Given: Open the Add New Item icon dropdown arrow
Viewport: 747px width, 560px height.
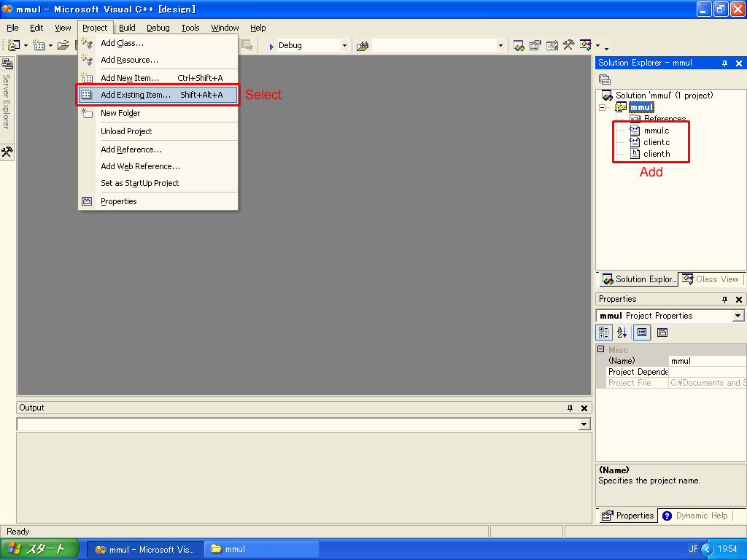Looking at the screenshot, I should click(50, 46).
